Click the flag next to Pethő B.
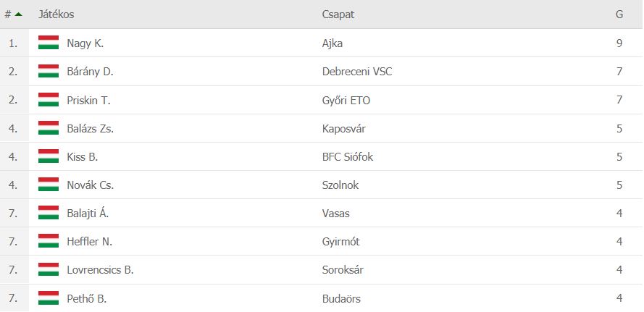The image size is (644, 312). [x=49, y=298]
